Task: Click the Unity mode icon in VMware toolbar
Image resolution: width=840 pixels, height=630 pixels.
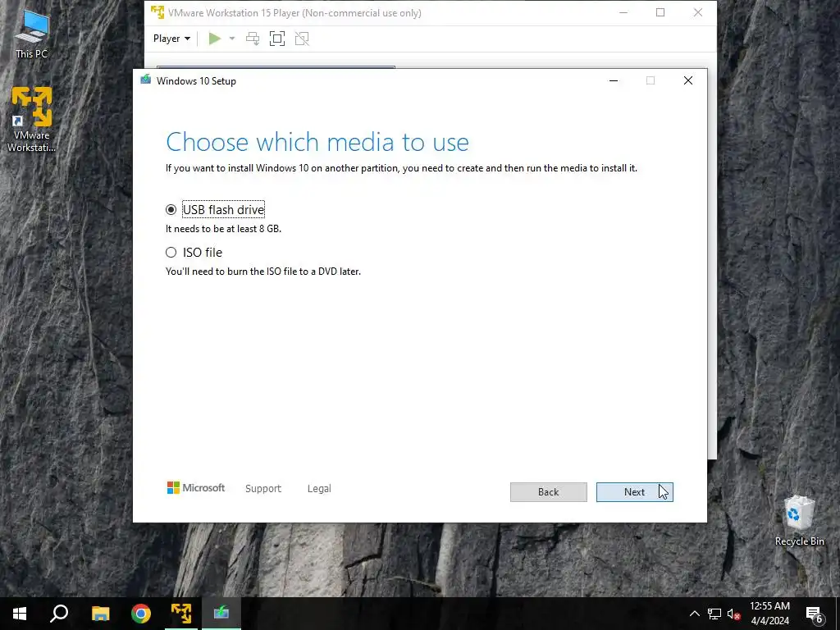Action: click(302, 39)
